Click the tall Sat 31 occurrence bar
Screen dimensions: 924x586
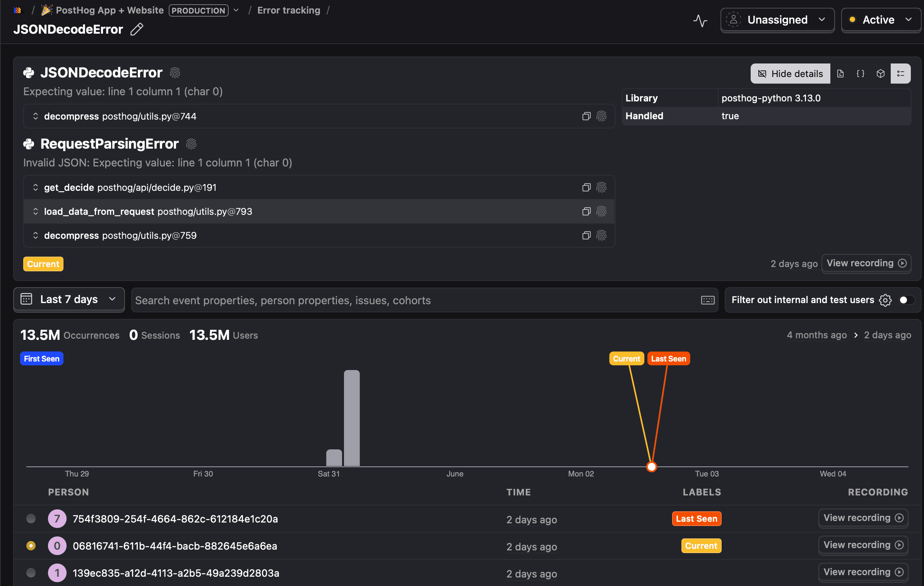coord(352,418)
